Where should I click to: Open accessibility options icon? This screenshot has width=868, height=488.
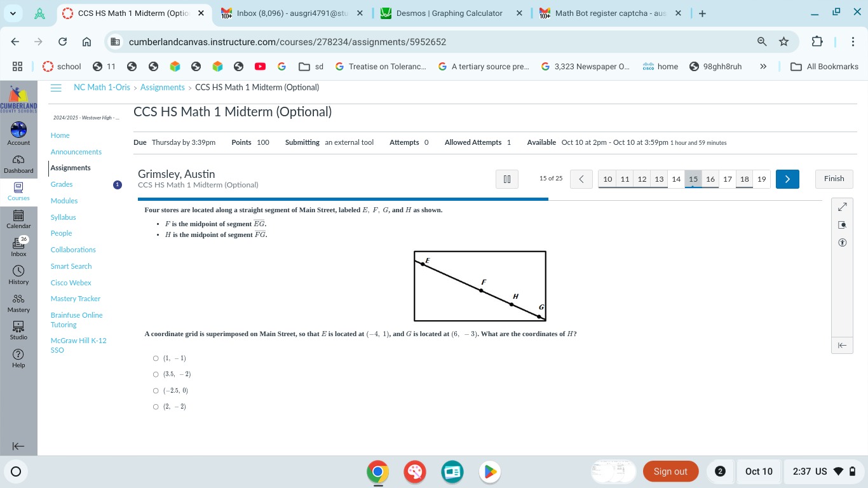pyautogui.click(x=842, y=243)
